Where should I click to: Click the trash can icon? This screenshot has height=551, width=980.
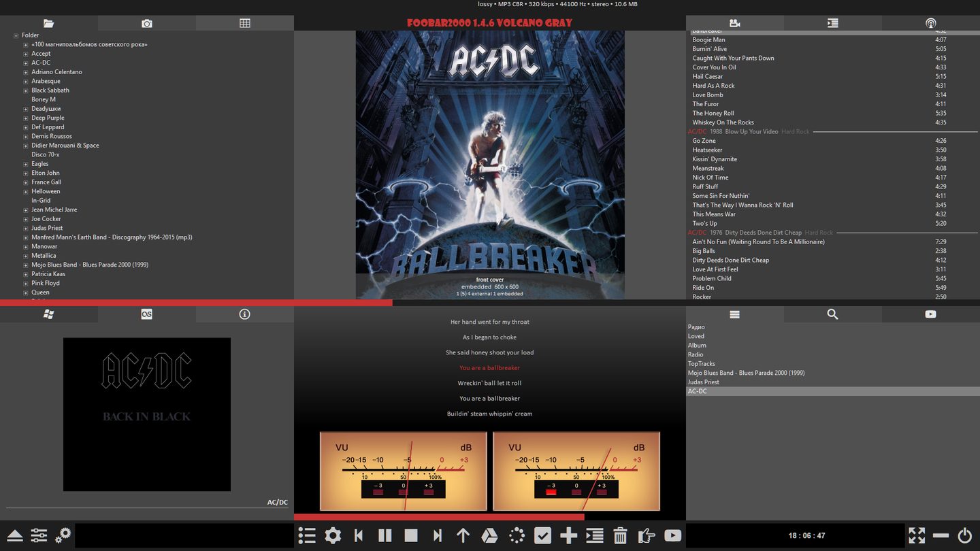(x=620, y=536)
